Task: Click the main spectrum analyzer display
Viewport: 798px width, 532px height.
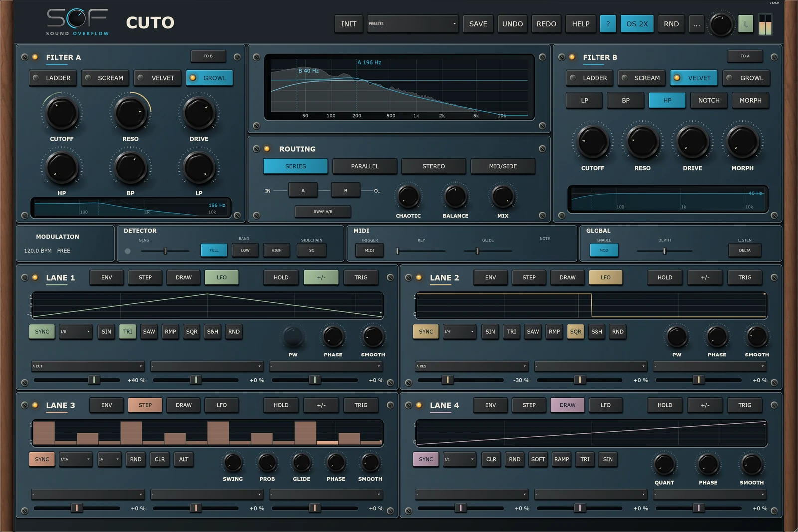Action: click(399, 88)
